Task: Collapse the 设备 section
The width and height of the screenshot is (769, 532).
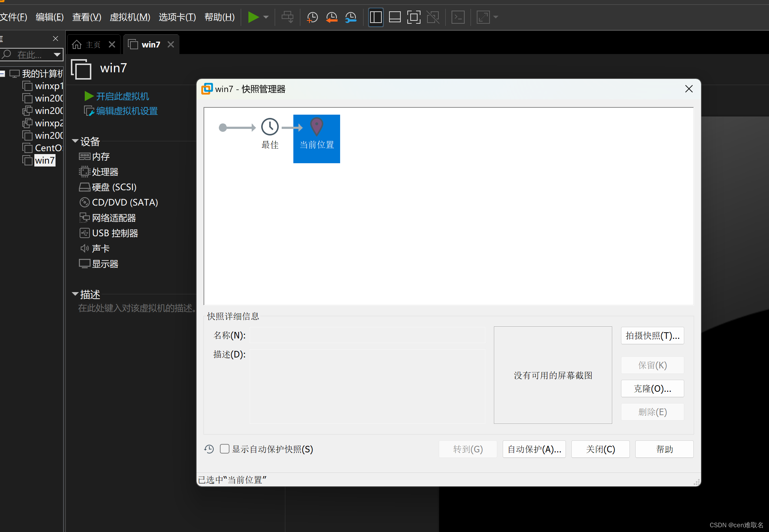Action: [75, 141]
